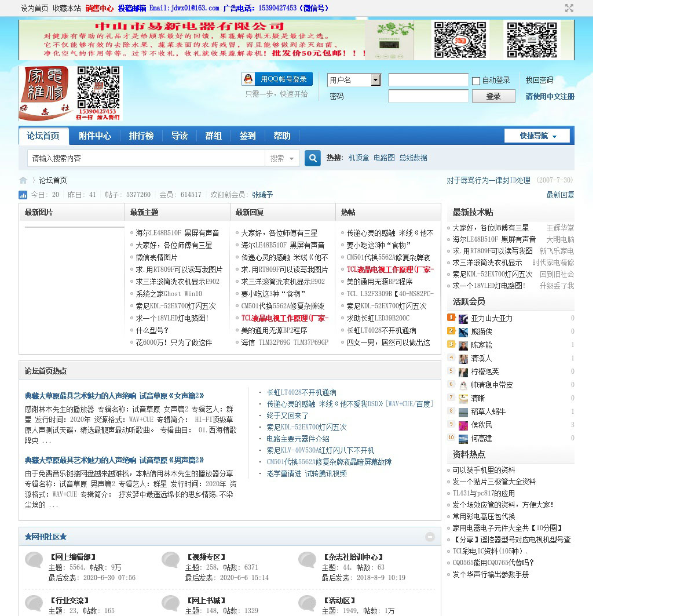Open the 用户名 login type dropdown
This screenshot has width=695, height=616.
pyautogui.click(x=354, y=80)
